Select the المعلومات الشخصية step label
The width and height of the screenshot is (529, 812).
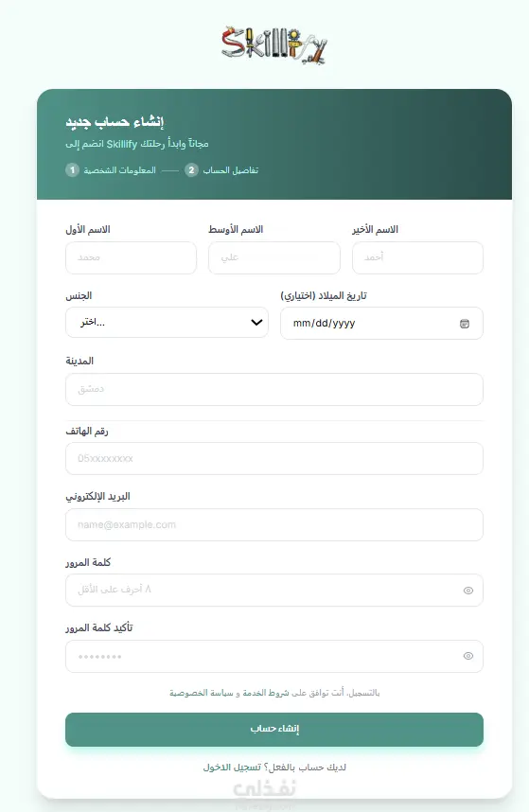coord(119,169)
